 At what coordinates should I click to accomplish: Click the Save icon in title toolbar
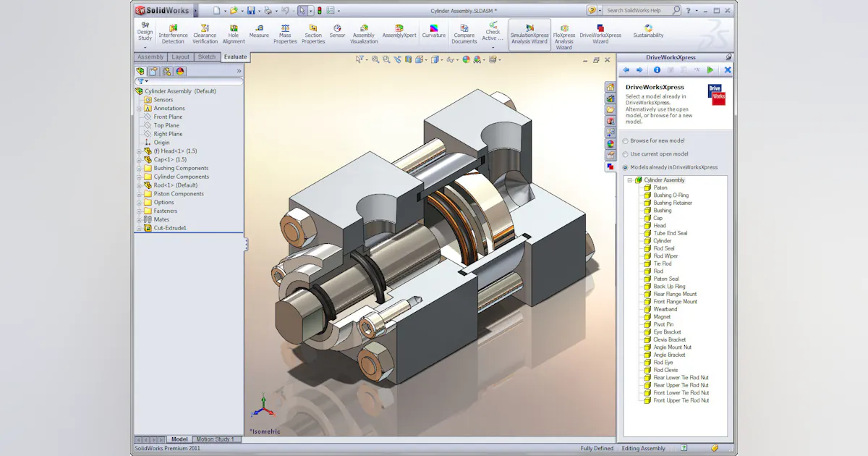[251, 11]
